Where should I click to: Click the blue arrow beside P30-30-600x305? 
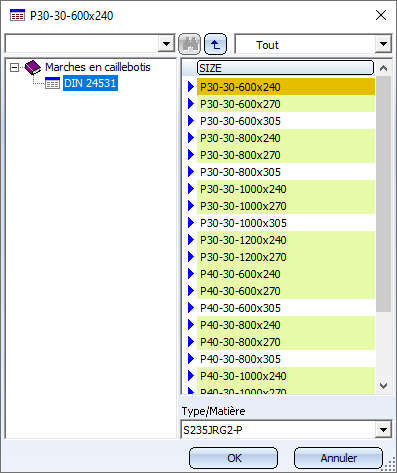(191, 121)
